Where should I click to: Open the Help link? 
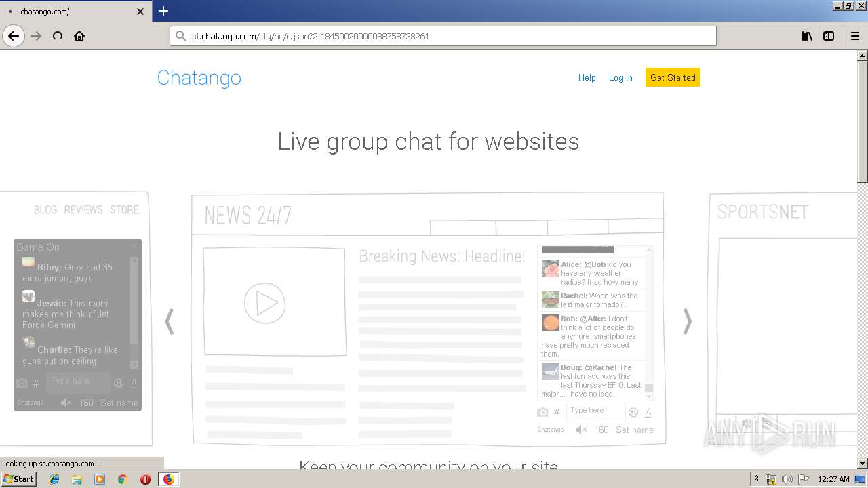(587, 77)
